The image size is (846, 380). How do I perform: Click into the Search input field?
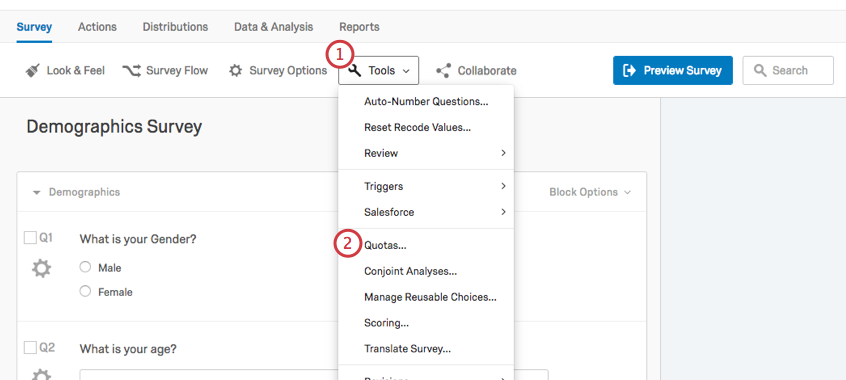click(788, 71)
